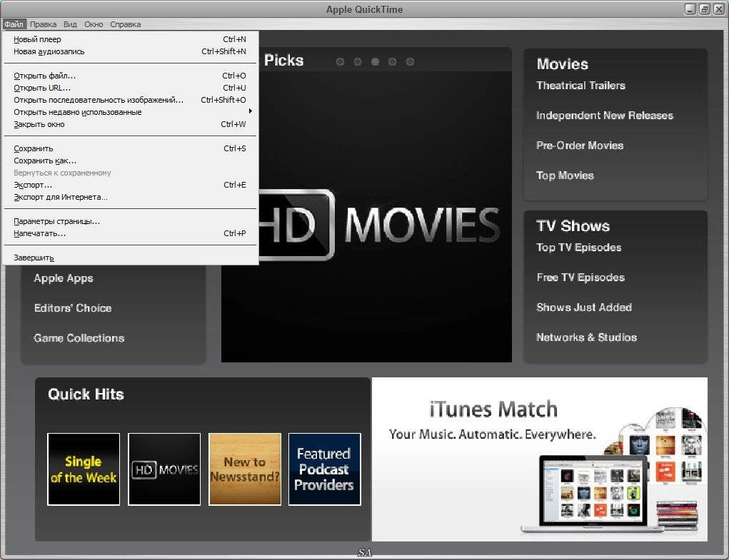Image resolution: width=729 pixels, height=560 pixels.
Task: Select second Picks carousel dot
Action: [358, 62]
